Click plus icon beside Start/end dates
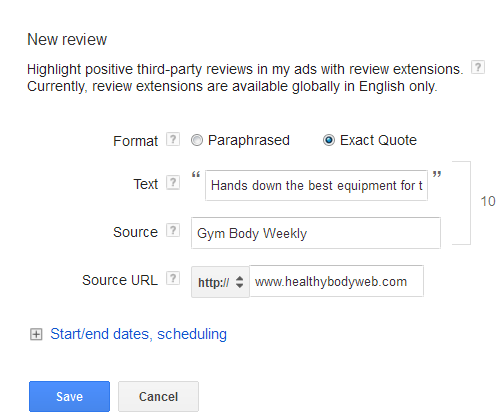 tap(36, 334)
